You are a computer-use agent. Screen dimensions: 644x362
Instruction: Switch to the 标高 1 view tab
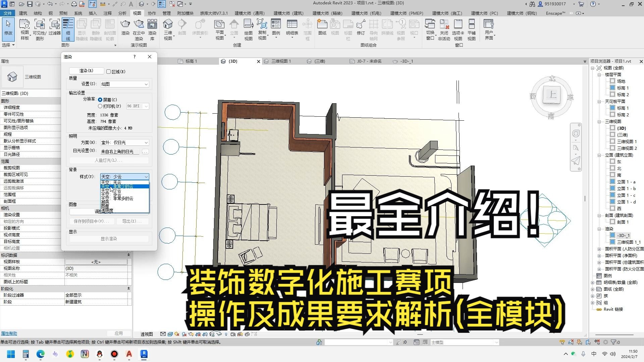(191, 61)
